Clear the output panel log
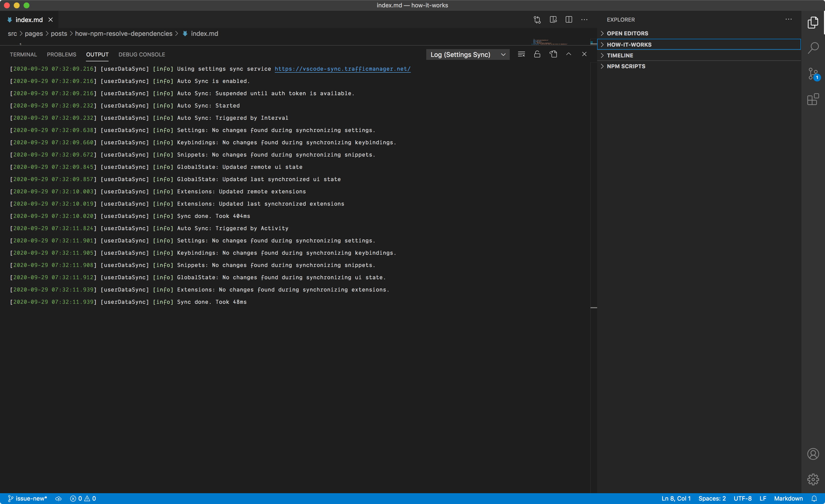 point(521,54)
